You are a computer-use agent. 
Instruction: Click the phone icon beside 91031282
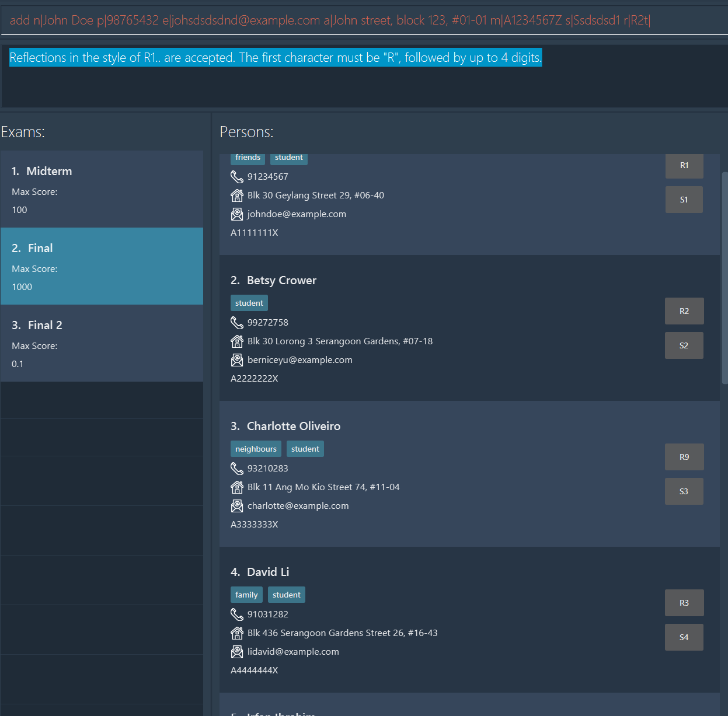tap(237, 614)
